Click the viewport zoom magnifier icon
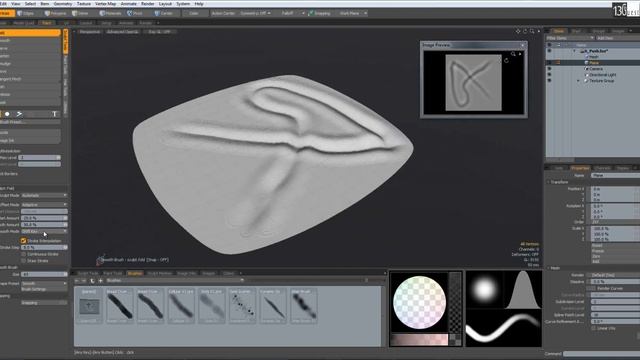Screen dimensions: 640x360 (x=532, y=31)
